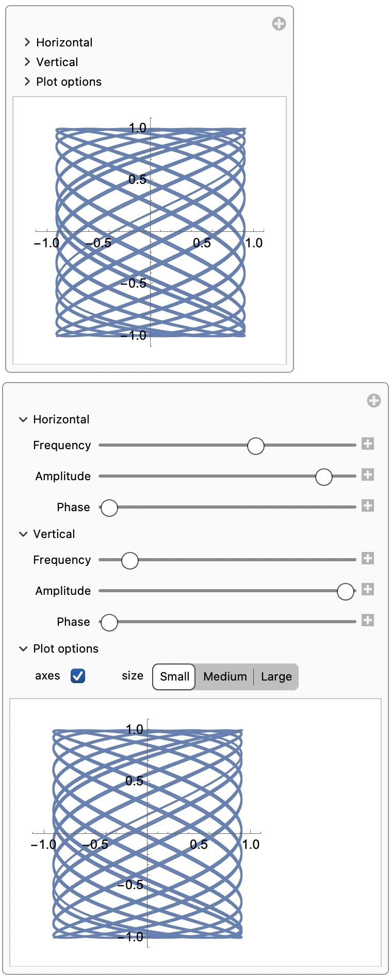Open plus control beside Horizontal Amplitude slider

pos(368,475)
